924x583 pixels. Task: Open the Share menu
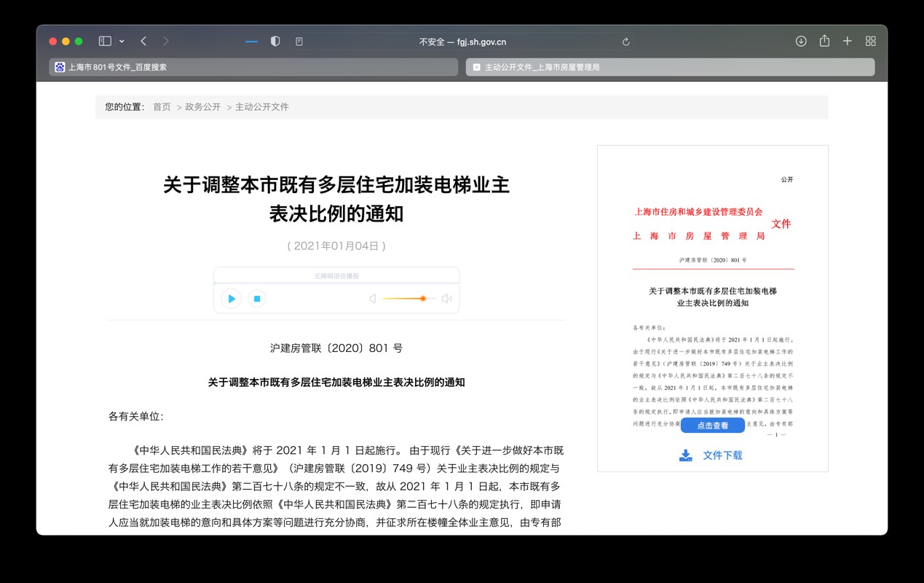point(824,42)
